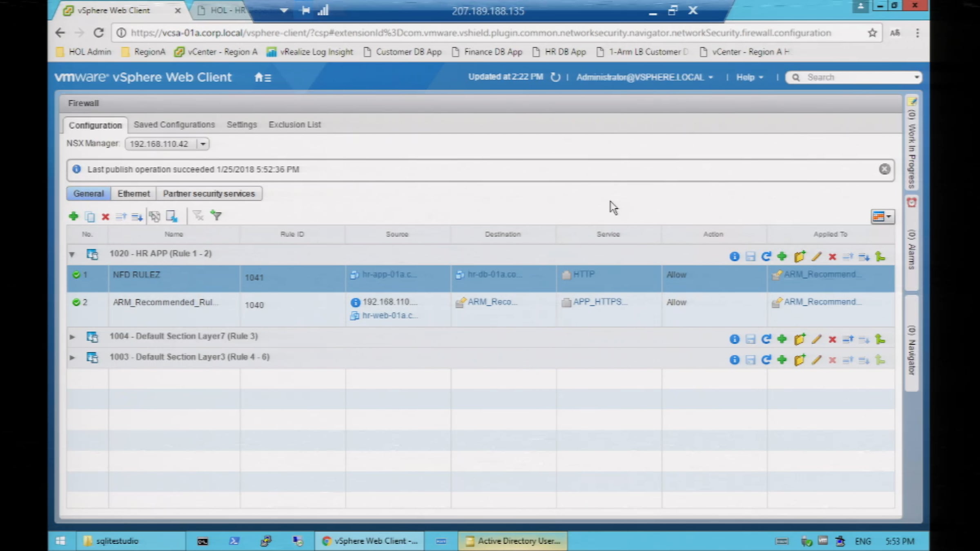Open the vRealize Log Insight bookmark
The height and width of the screenshot is (551, 980).
[x=310, y=52]
